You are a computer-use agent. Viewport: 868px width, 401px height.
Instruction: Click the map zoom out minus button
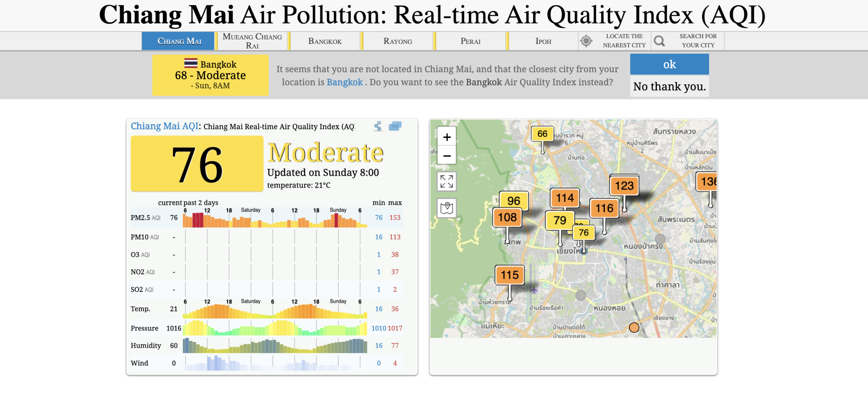pyautogui.click(x=447, y=155)
